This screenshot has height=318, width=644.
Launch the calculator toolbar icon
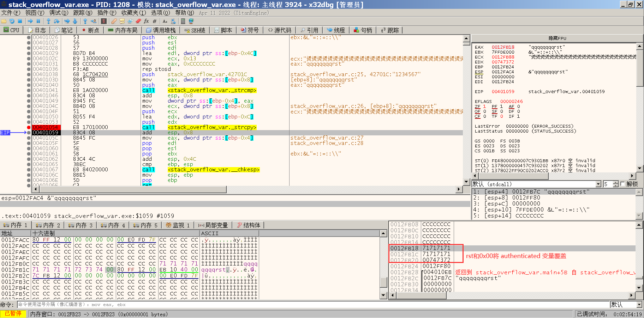(183, 22)
